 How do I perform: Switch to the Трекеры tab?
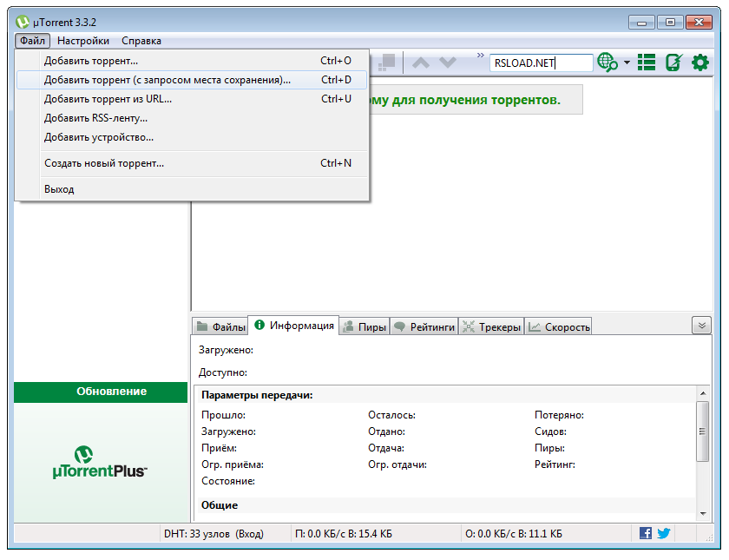click(x=492, y=327)
